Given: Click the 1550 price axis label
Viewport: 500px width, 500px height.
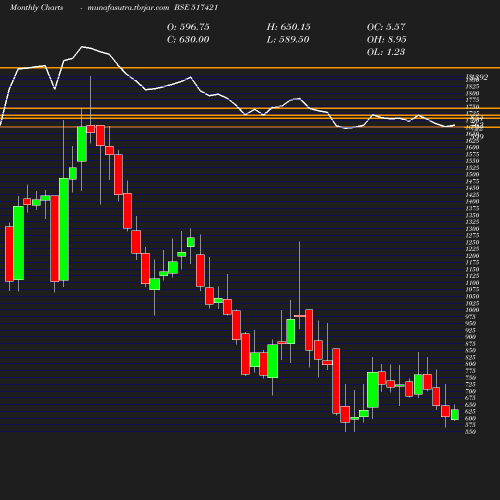Looking at the screenshot, I should pyautogui.click(x=472, y=161).
